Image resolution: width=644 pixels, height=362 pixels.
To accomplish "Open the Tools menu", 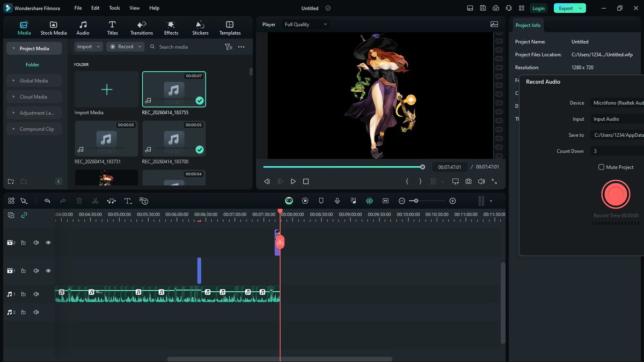I will point(114,9).
